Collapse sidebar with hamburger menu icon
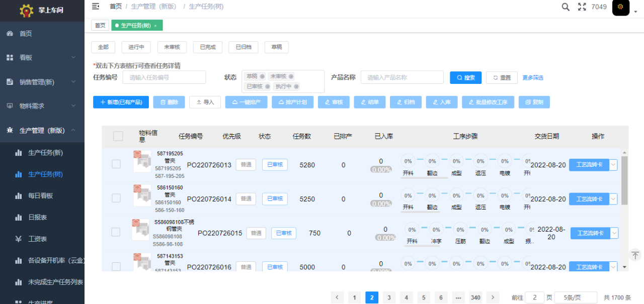The width and height of the screenshot is (644, 304). click(96, 6)
